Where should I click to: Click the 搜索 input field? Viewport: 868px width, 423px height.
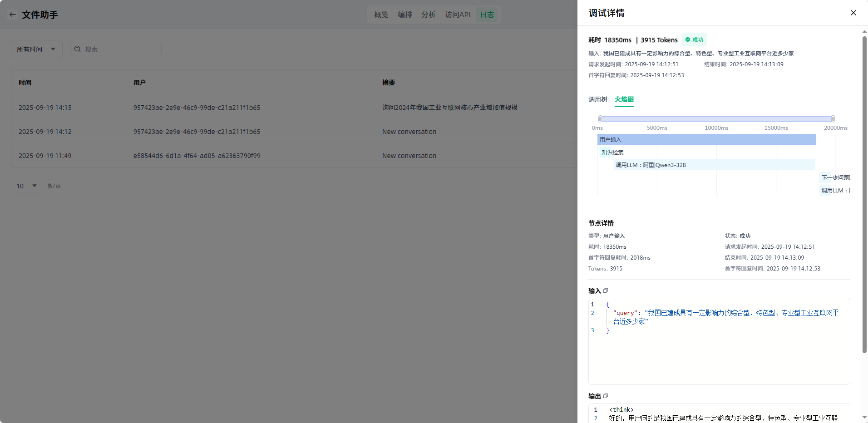tap(120, 49)
